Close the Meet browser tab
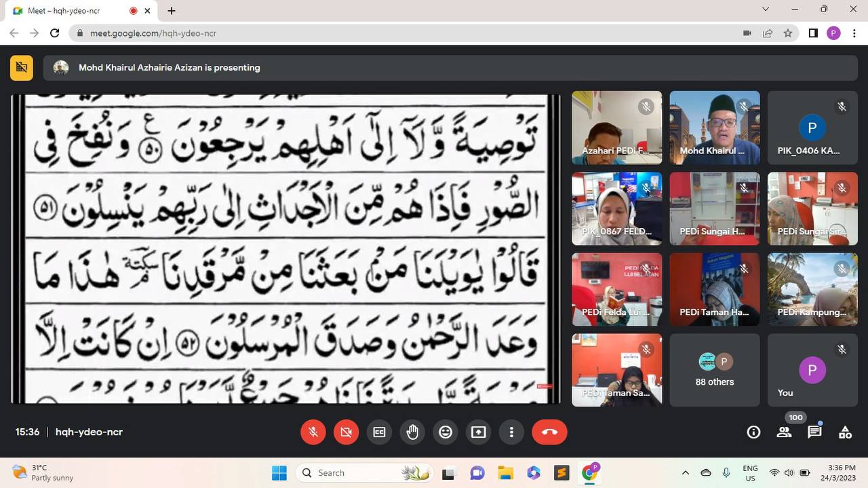 coord(147,11)
